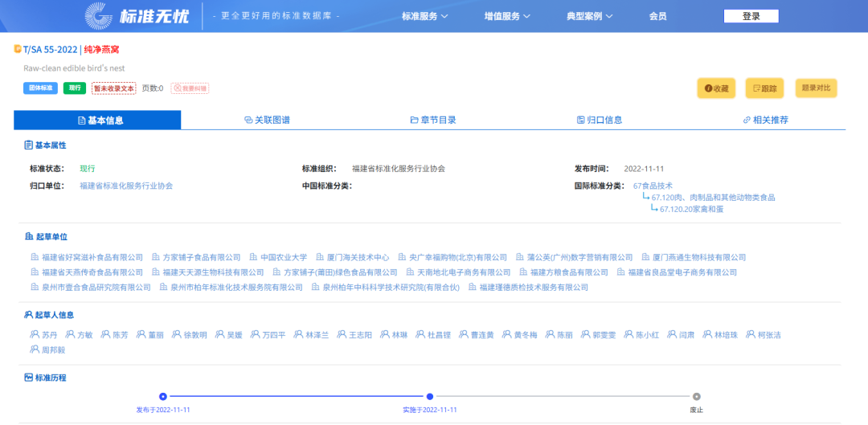Click the building icon before 方家铺子食品有限公司

[156, 257]
